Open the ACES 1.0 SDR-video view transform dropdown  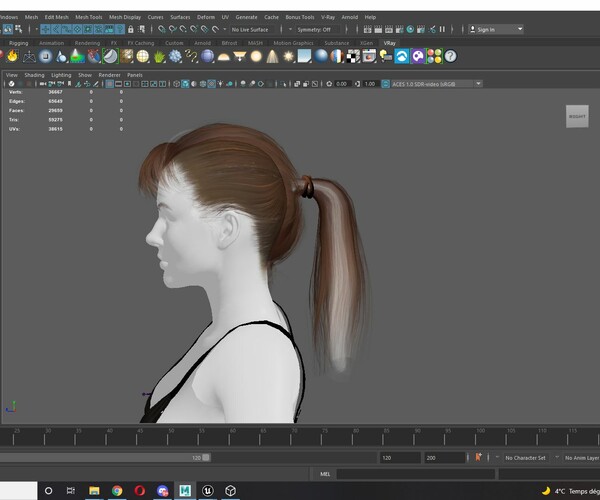click(x=478, y=84)
